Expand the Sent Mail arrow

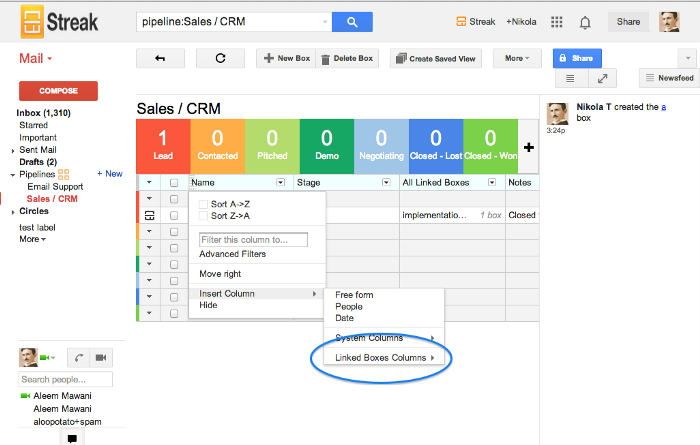click(13, 151)
